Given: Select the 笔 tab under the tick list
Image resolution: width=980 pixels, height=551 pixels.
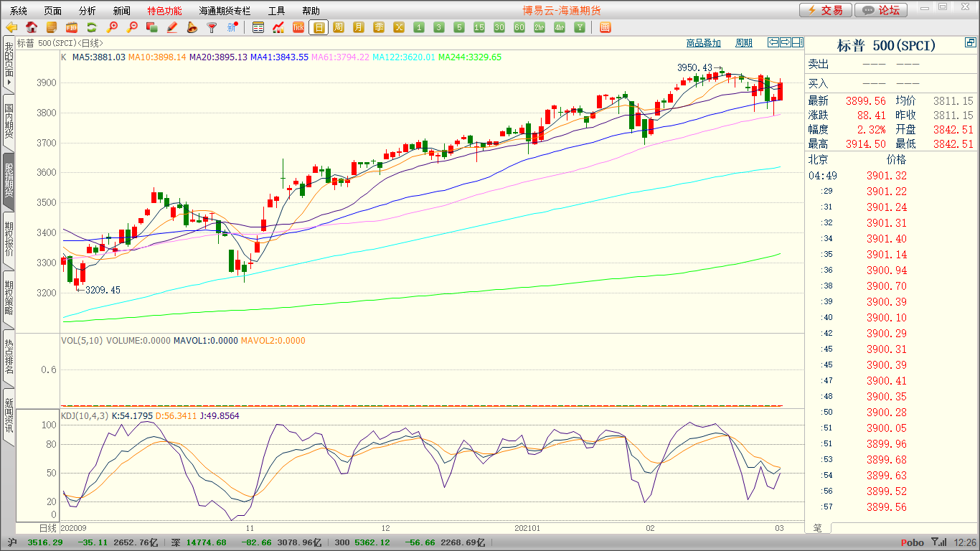Looking at the screenshot, I should click(818, 528).
